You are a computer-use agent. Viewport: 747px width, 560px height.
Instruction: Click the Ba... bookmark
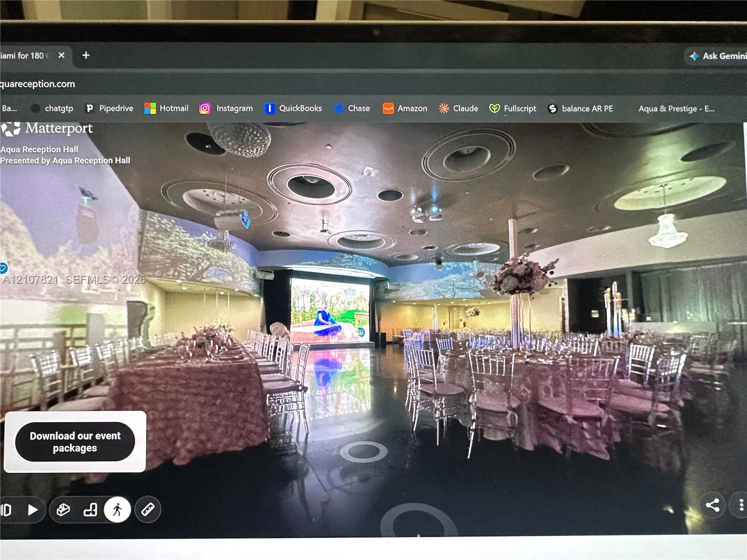coord(9,108)
